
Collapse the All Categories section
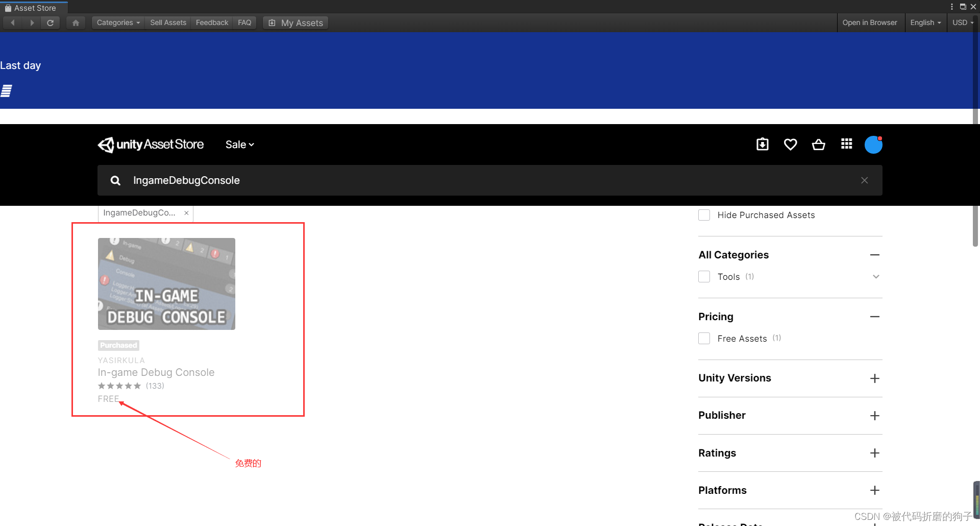click(x=875, y=255)
